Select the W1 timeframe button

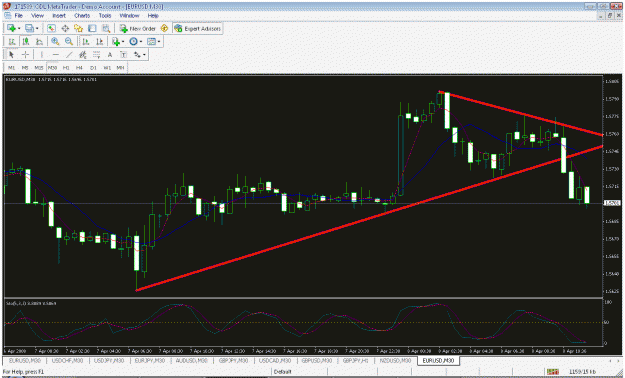[107, 68]
